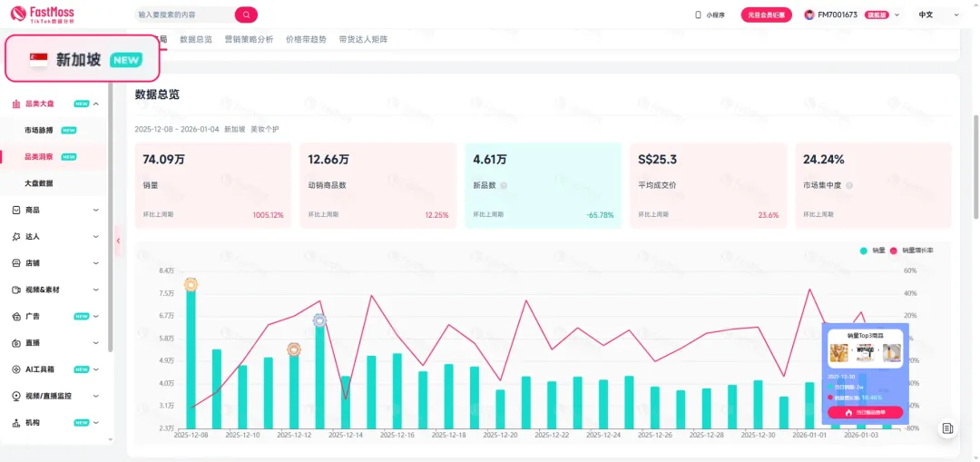The height and width of the screenshot is (462, 980).
Task: Click the bronze medal marker on 2025-12-12 bar
Action: [x=294, y=349]
